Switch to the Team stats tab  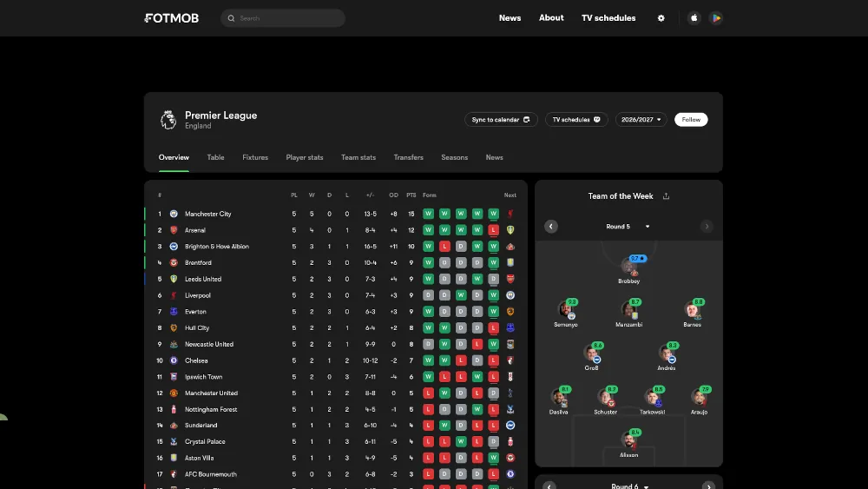pos(358,157)
